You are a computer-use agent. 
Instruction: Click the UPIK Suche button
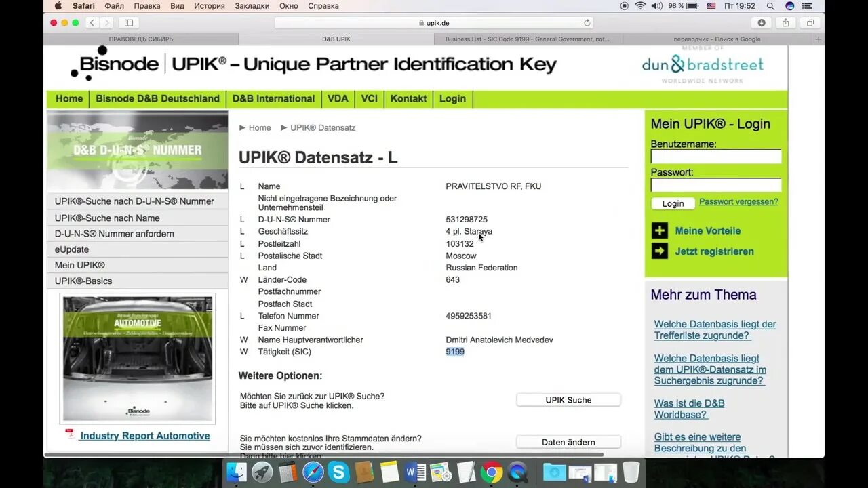568,400
